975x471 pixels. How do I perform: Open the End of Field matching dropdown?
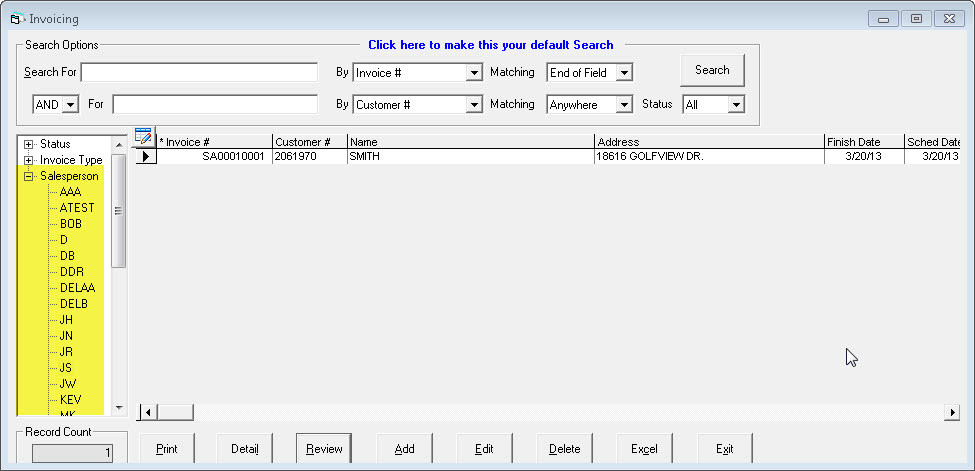[624, 73]
